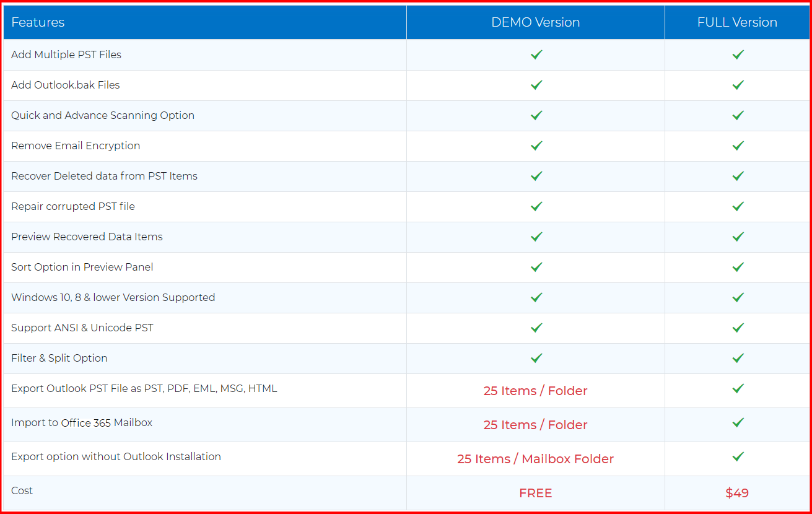Select the DEMO Version column header
This screenshot has width=812, height=514.
tap(535, 22)
